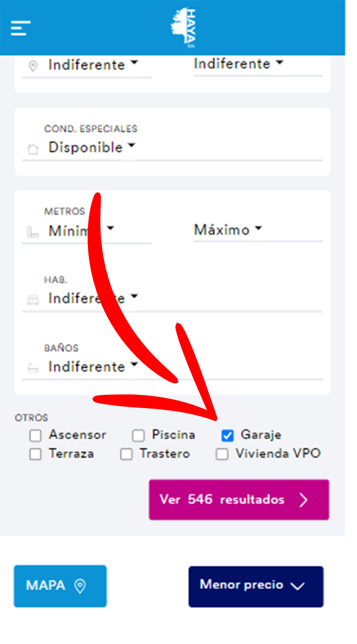Expand the Baños Indiferente dropdown
357x644 pixels.
[93, 366]
